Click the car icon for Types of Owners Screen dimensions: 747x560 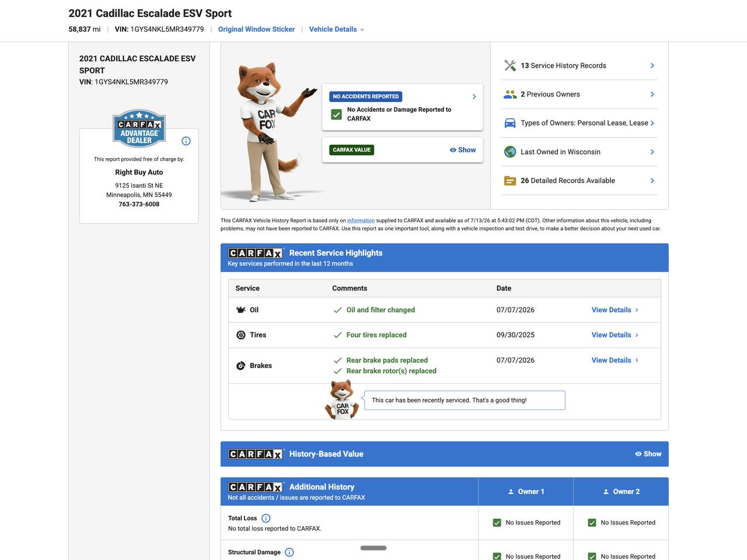[510, 123]
